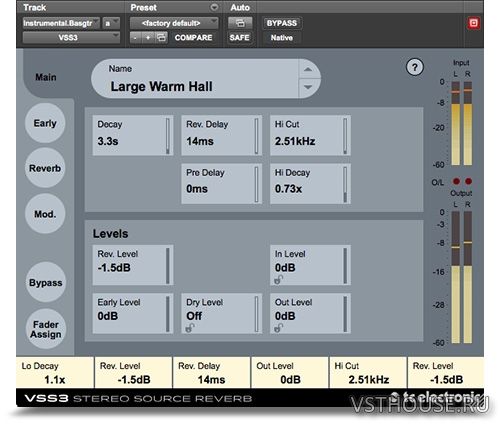This screenshot has height=427, width=500.
Task: Adjust the Early Level 0dB fader
Action: (x=168, y=314)
